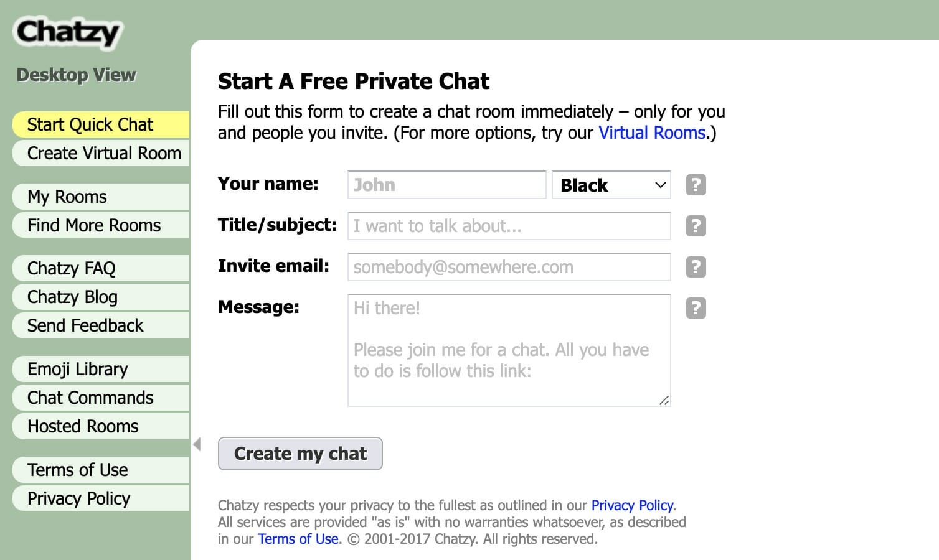Click the Chatzy logo
939x560 pixels.
(x=67, y=32)
